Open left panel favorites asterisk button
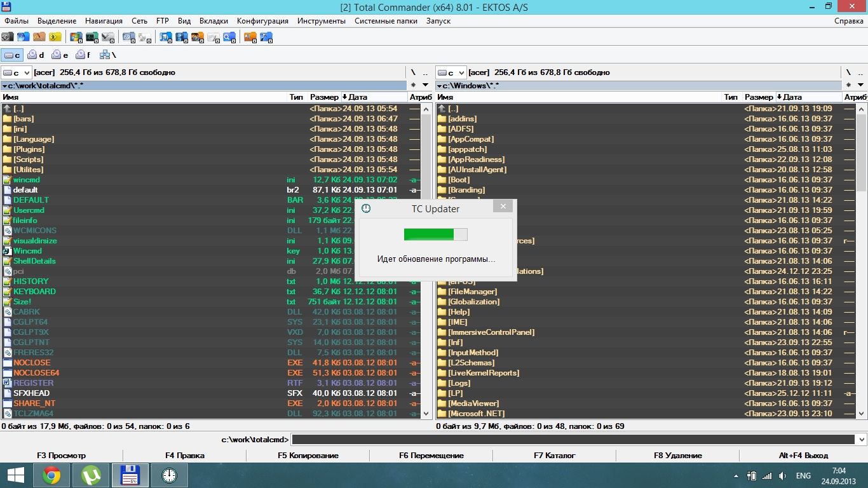 click(413, 85)
